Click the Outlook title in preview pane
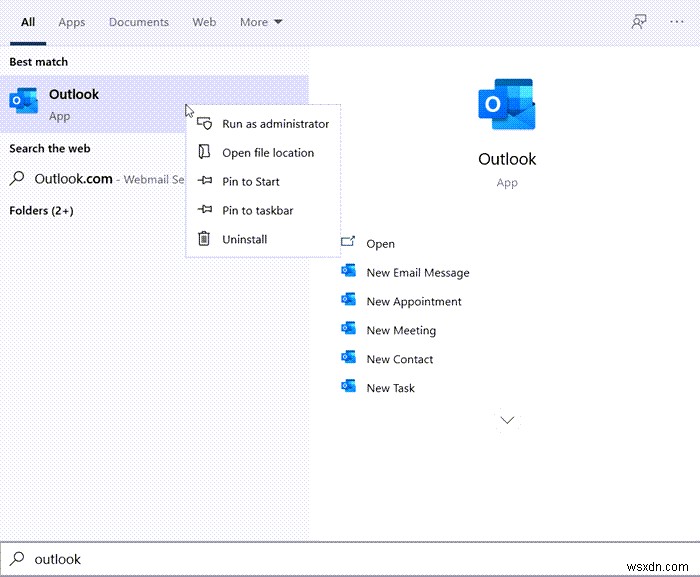Viewport: 700px width, 577px height. [x=507, y=159]
